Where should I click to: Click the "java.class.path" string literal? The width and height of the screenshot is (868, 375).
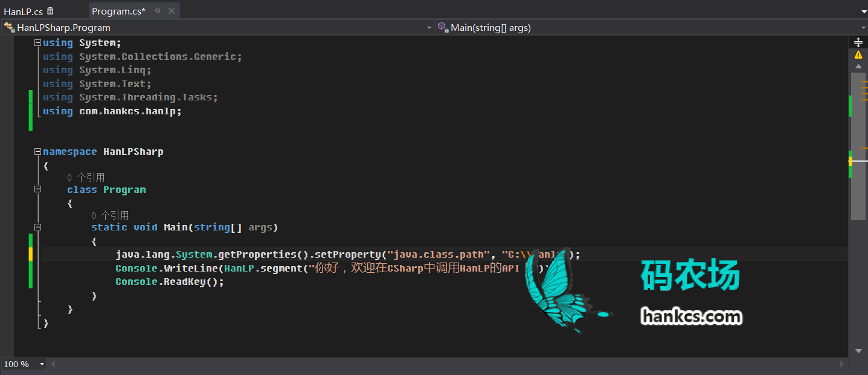click(x=439, y=255)
